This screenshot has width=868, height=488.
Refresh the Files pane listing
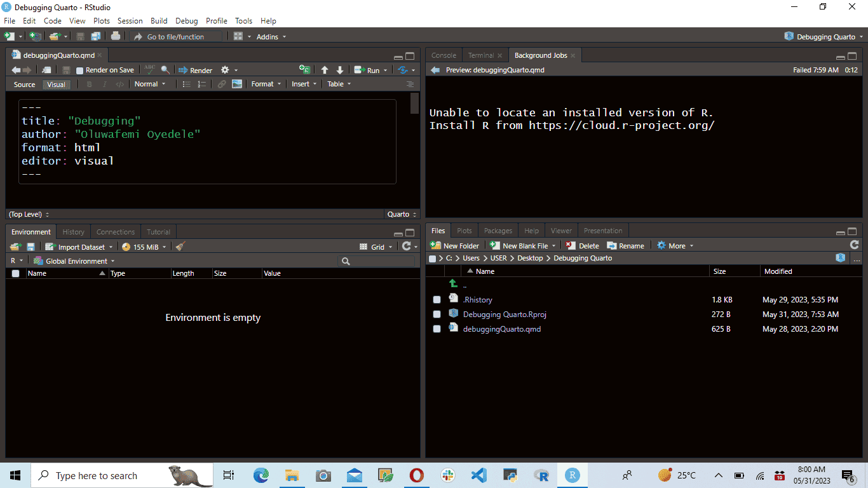click(x=855, y=244)
